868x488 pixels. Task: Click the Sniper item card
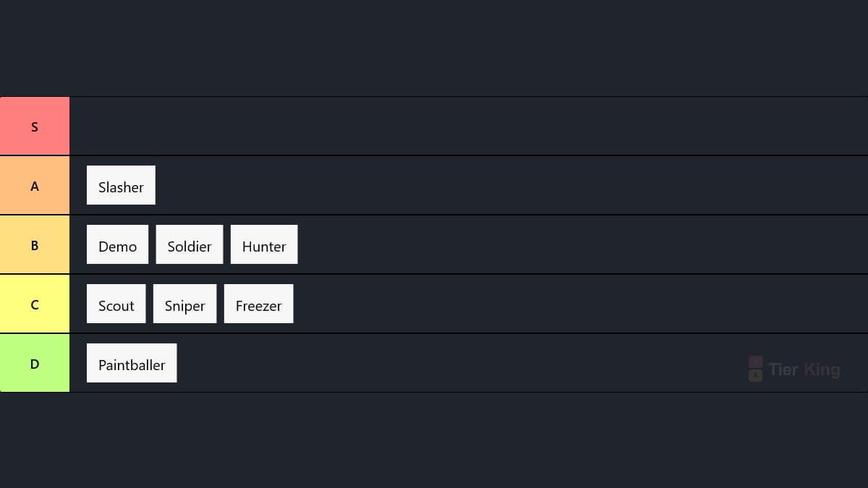[x=184, y=304]
